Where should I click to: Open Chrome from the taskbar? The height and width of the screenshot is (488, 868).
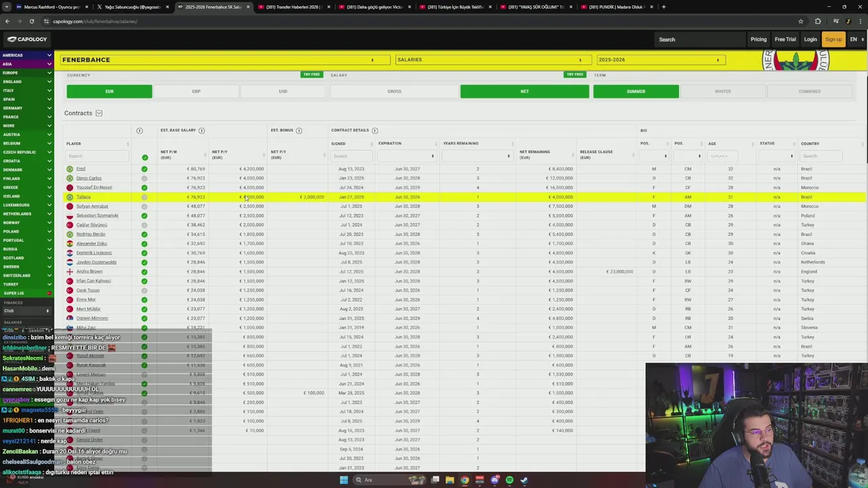[x=465, y=480]
